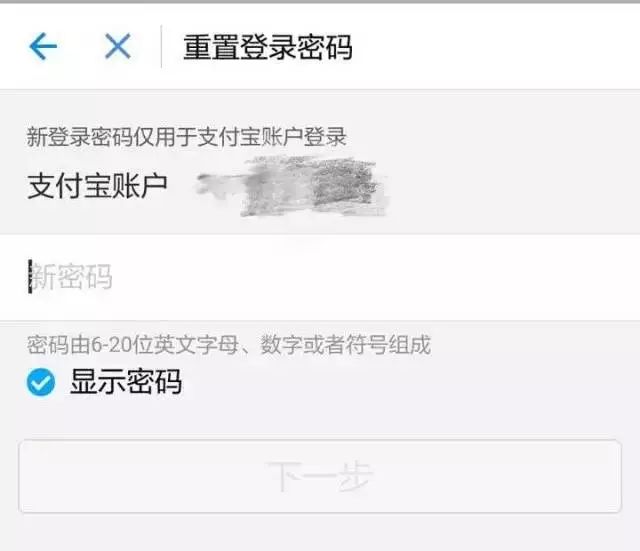640x551 pixels.
Task: Click the blurred Alipay account value
Action: tap(291, 186)
